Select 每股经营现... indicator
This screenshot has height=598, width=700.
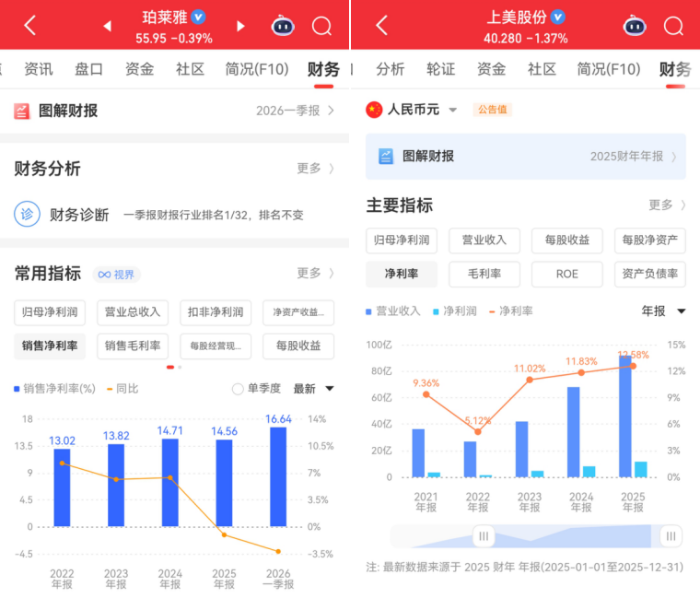pos(216,346)
